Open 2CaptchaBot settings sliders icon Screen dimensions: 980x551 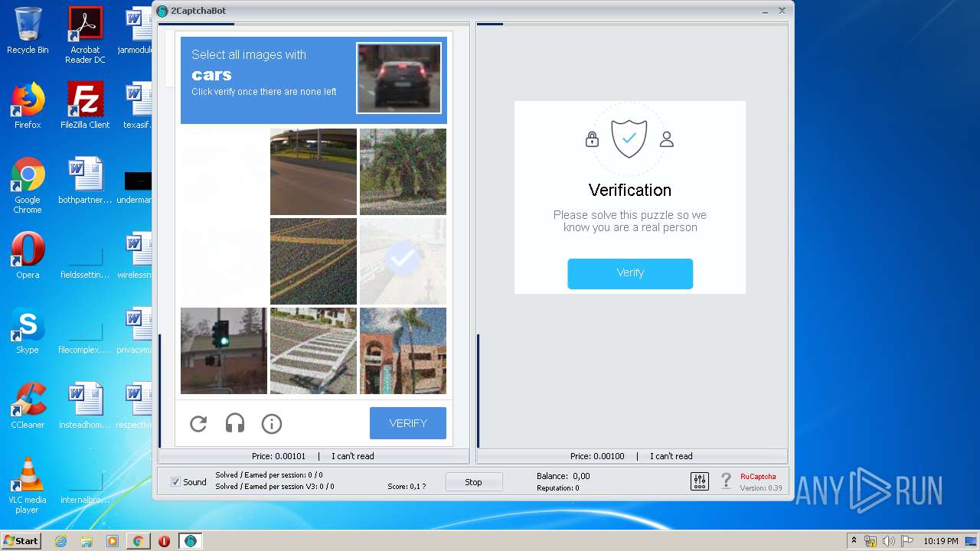(700, 481)
